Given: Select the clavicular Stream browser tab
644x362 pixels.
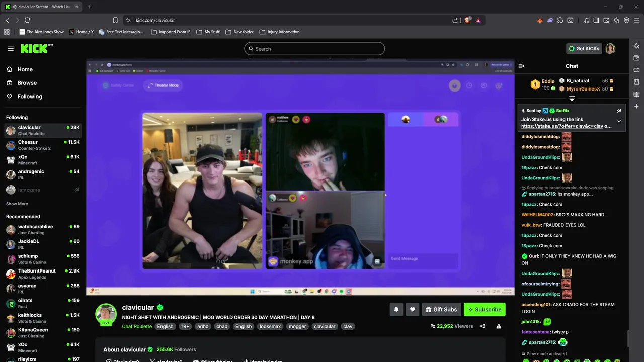Looking at the screenshot, I should tap(43, 7).
